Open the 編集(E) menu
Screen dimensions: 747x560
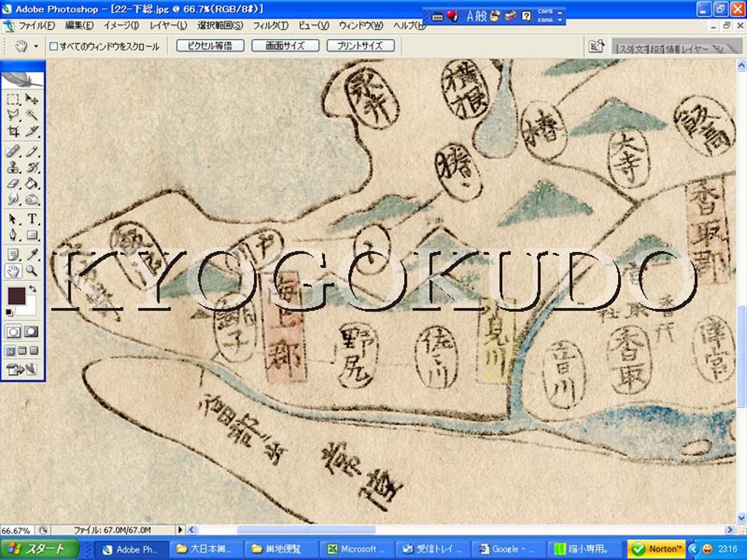pos(79,26)
